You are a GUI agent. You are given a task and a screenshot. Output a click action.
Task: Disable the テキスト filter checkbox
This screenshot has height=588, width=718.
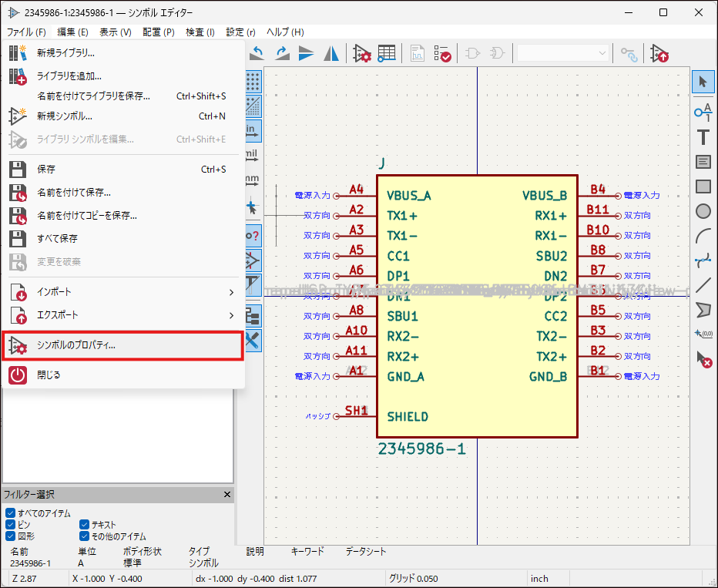pyautogui.click(x=84, y=525)
